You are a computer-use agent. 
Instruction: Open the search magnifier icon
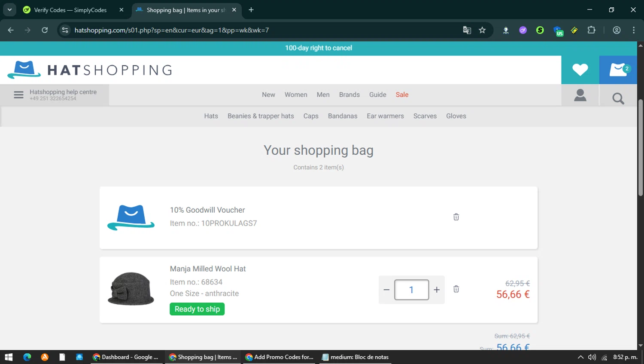pyautogui.click(x=618, y=98)
